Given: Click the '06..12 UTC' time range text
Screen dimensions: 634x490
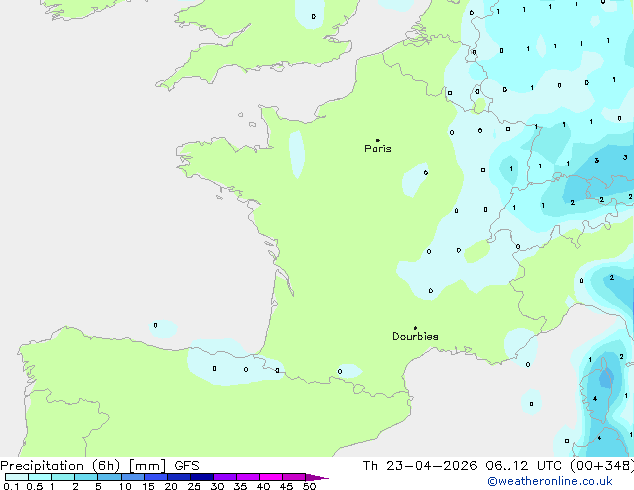Looking at the screenshot, I should [524, 466].
